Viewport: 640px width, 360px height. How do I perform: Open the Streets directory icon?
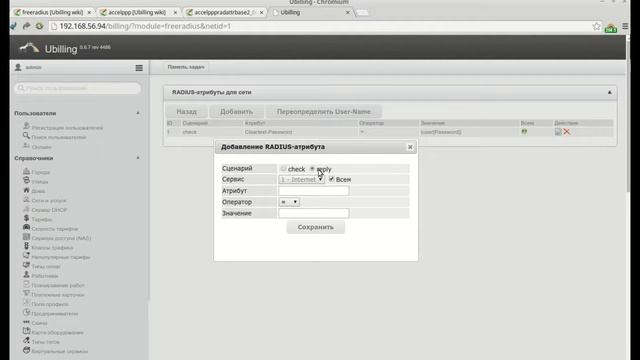[27, 180]
